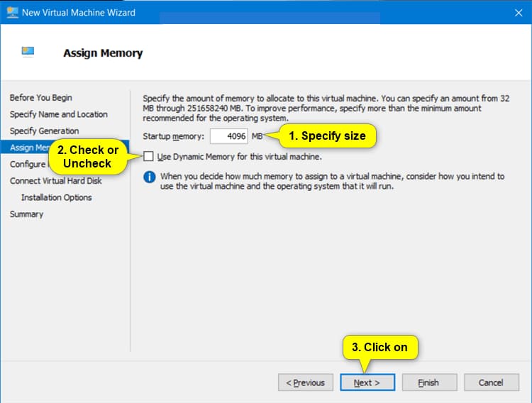Open Connect Virtual Hard Disk step

pos(55,181)
